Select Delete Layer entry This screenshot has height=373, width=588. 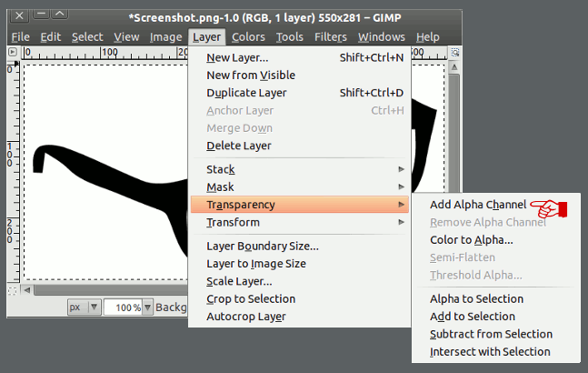coord(299,146)
